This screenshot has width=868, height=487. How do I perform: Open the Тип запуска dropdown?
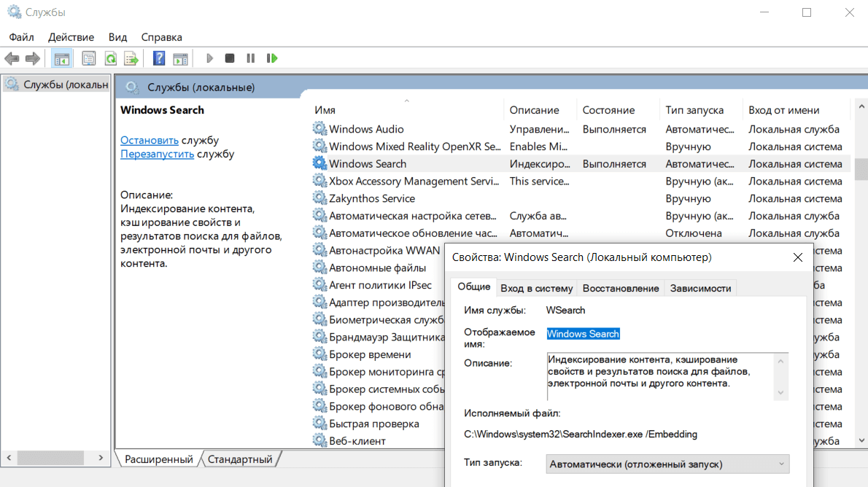point(667,464)
